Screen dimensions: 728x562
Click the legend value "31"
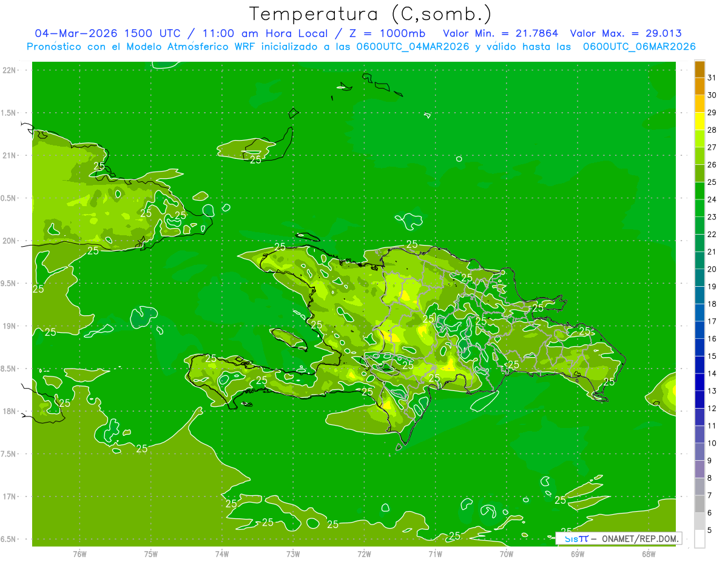(712, 78)
